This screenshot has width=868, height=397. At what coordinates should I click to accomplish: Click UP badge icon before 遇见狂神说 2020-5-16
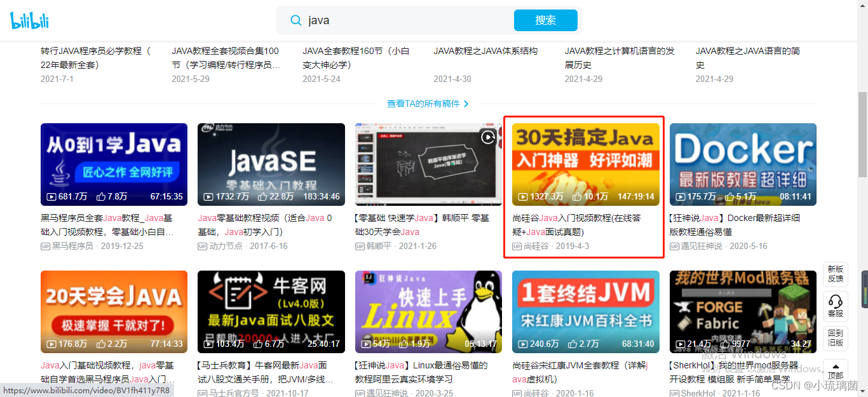(x=674, y=246)
